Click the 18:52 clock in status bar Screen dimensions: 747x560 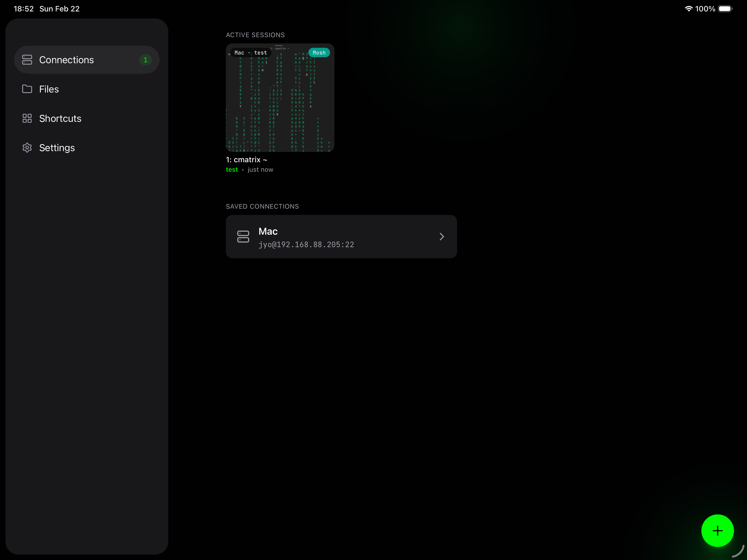pyautogui.click(x=24, y=9)
